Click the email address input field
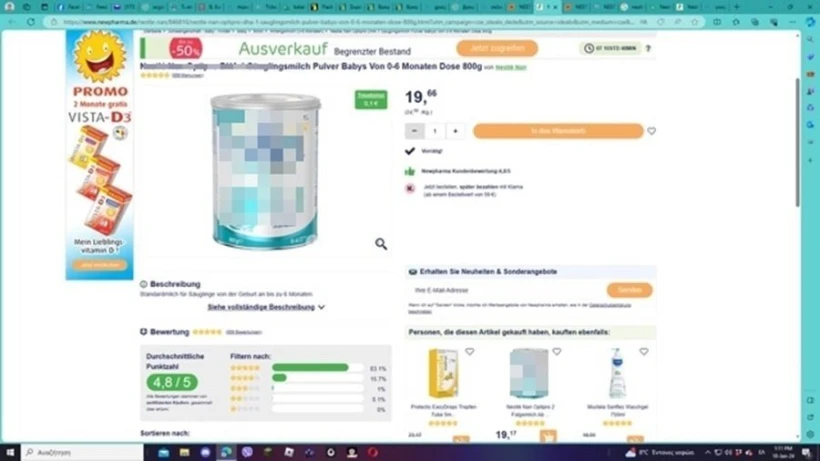The height and width of the screenshot is (461, 820). 506,290
